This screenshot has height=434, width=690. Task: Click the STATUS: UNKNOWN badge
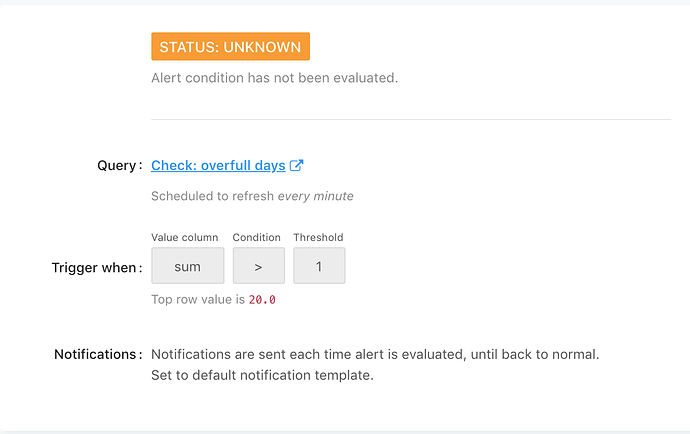click(x=231, y=46)
